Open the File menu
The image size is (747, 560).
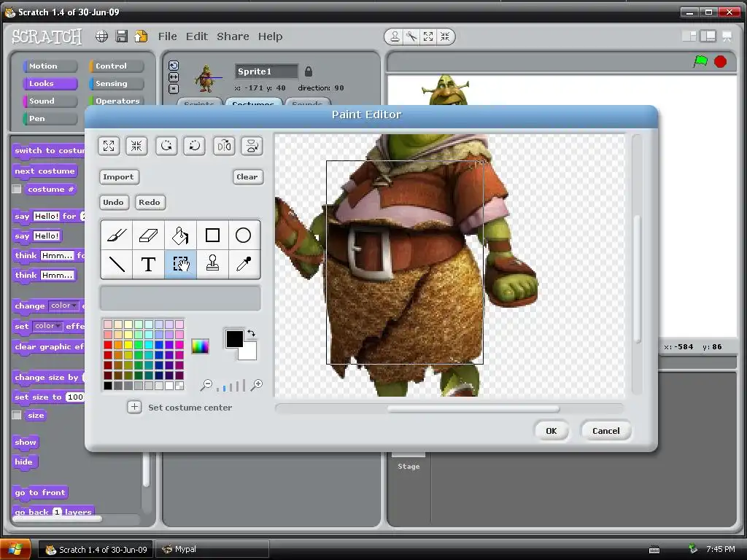pyautogui.click(x=167, y=36)
